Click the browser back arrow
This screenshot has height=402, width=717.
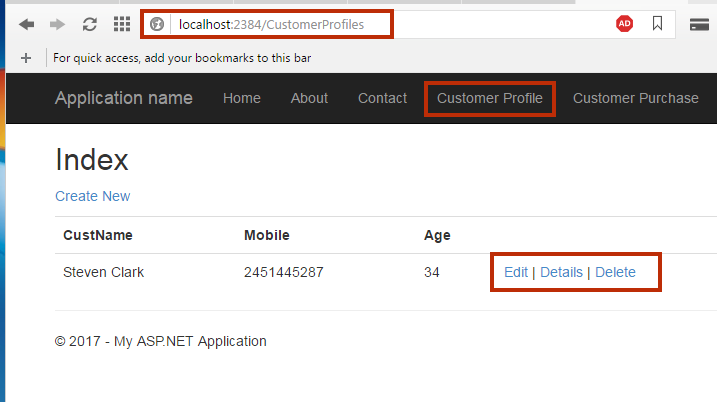point(27,24)
